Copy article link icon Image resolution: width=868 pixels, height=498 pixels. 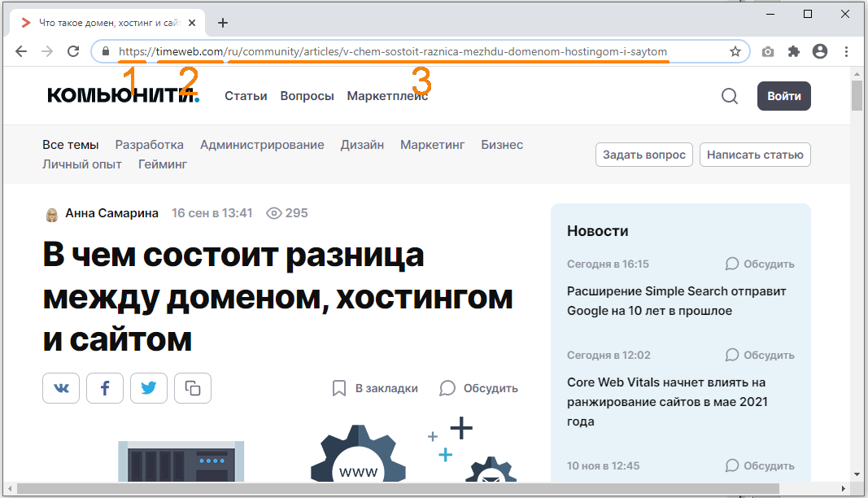click(192, 388)
